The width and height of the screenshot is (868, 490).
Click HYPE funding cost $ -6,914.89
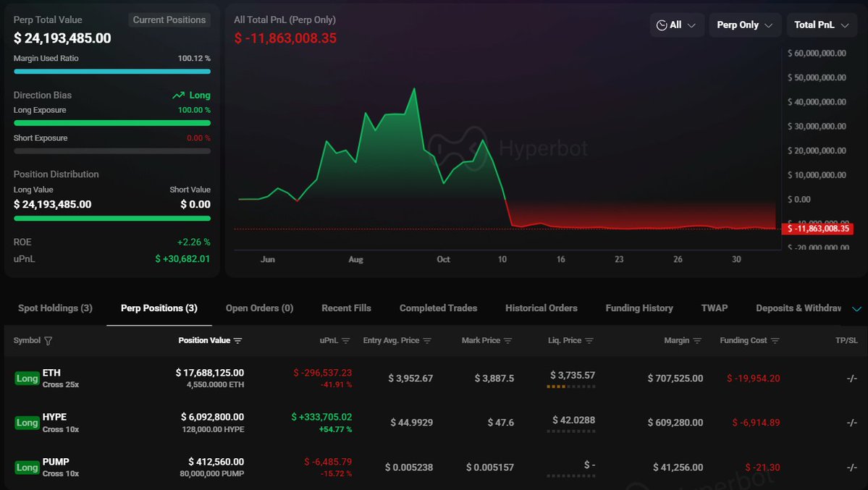pyautogui.click(x=757, y=423)
